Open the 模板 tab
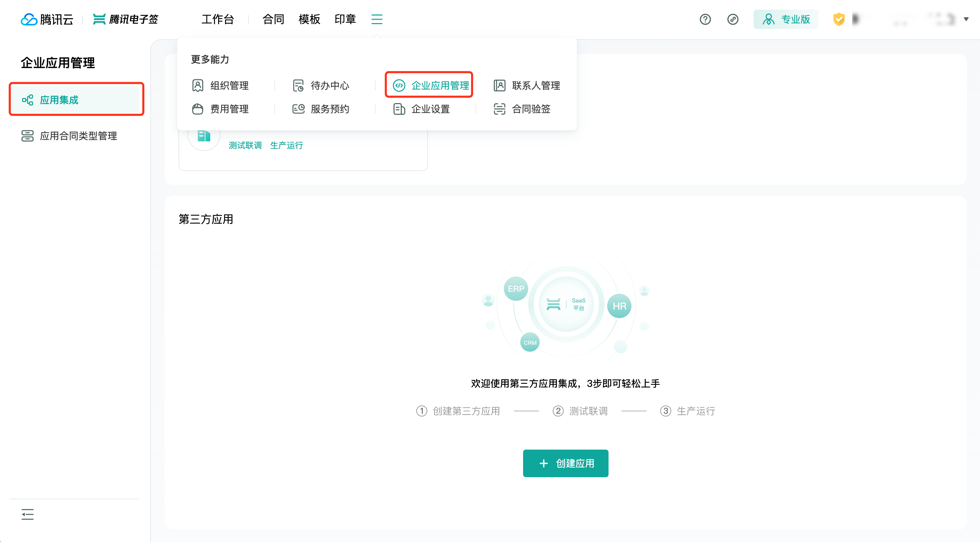The image size is (980, 542). (309, 19)
